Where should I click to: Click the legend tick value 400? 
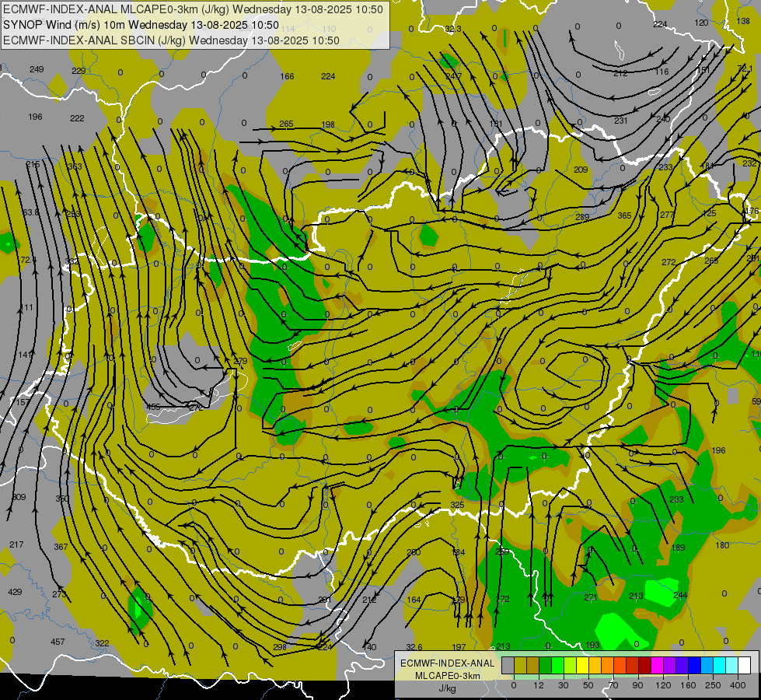[x=738, y=685]
